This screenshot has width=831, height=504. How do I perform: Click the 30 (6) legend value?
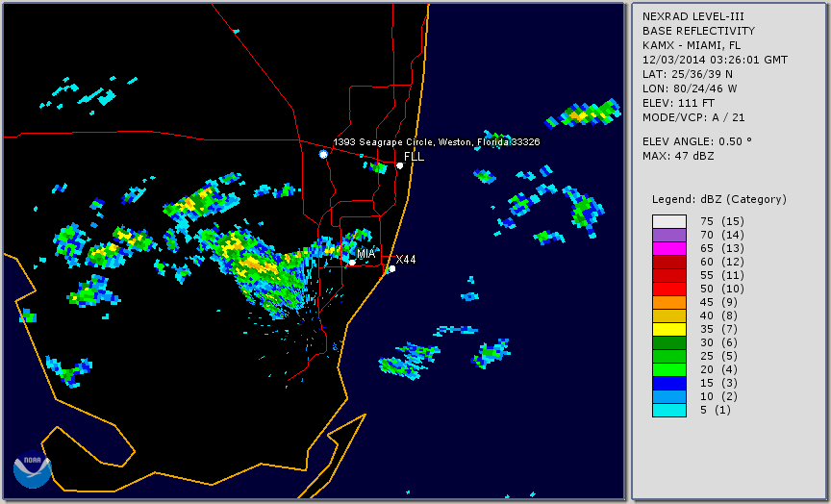click(x=718, y=342)
